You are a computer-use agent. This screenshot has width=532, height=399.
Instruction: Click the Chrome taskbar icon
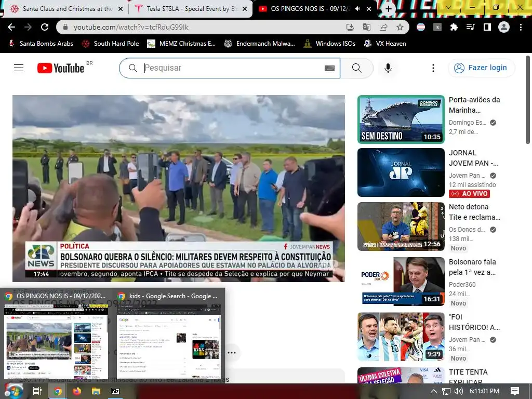coord(58,391)
